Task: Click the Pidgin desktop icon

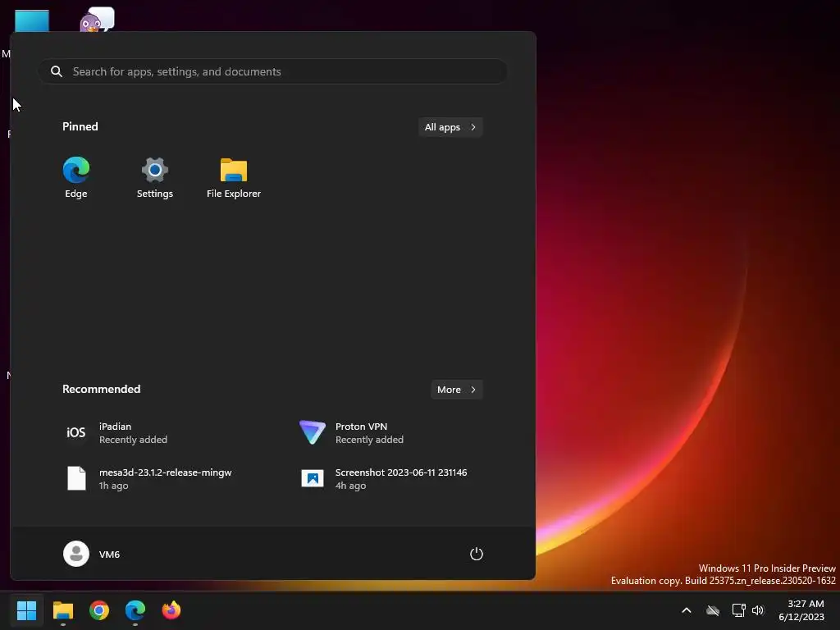Action: [97, 20]
